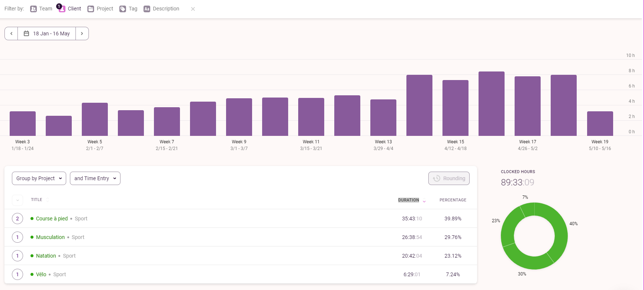The image size is (644, 290).
Task: Click the Rounding button
Action: point(449,178)
